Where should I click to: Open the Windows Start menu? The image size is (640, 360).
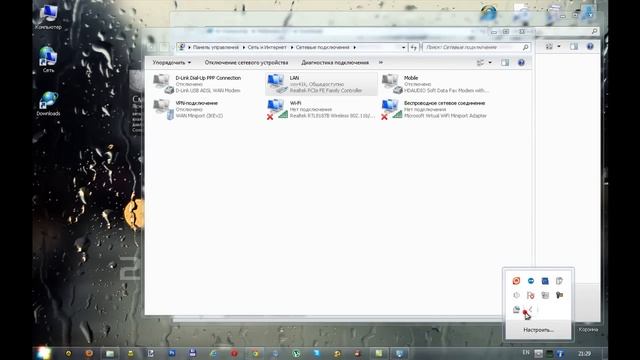click(x=44, y=353)
